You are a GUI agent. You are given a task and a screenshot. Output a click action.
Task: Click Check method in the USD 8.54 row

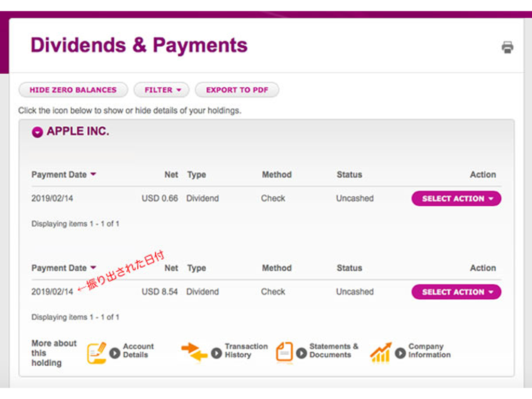coord(273,292)
